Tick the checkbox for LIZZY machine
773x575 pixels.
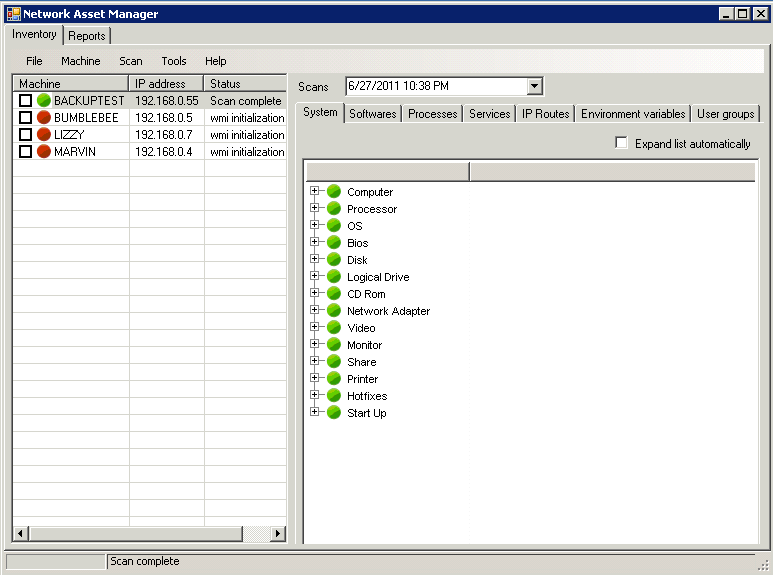pos(26,135)
